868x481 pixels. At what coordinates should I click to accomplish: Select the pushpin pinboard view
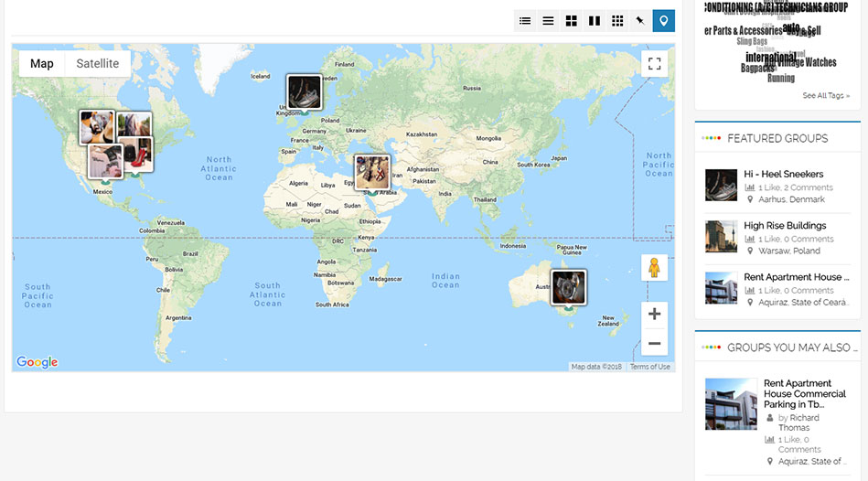(x=640, y=21)
